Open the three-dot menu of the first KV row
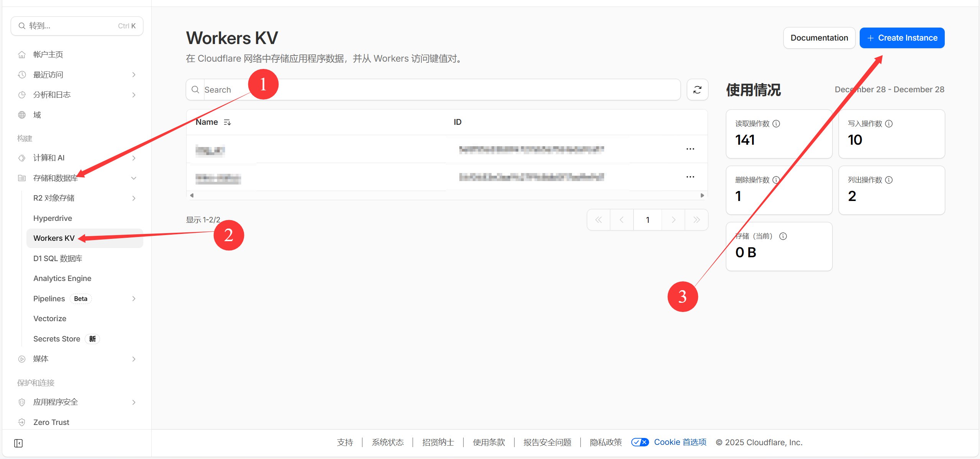 coord(690,149)
